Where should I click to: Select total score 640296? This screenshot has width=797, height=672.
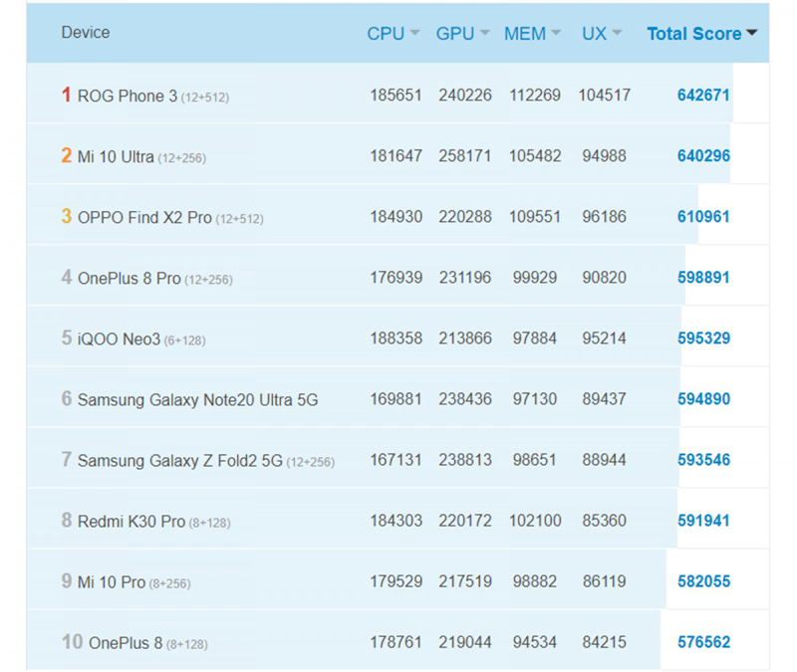tap(703, 156)
